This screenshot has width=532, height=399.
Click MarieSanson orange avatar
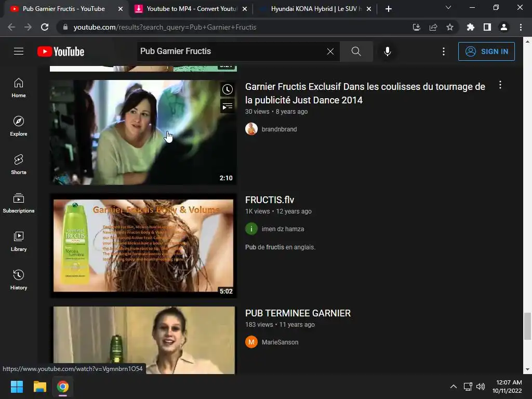pos(251,342)
